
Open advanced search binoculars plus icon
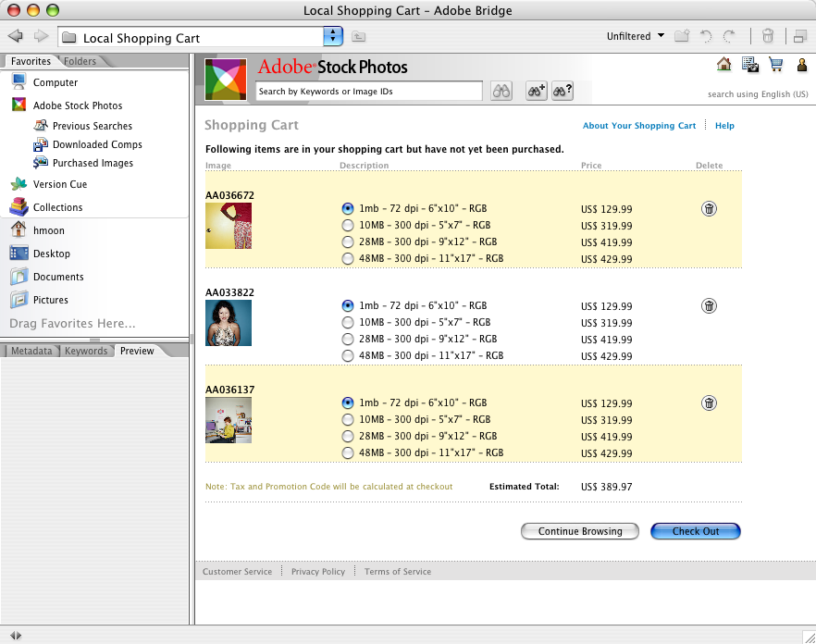click(x=536, y=91)
